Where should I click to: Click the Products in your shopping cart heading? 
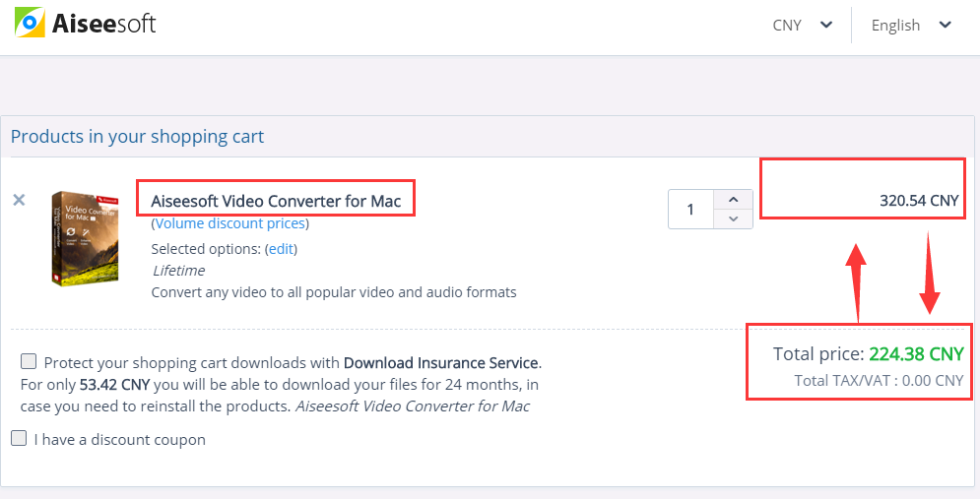138,136
